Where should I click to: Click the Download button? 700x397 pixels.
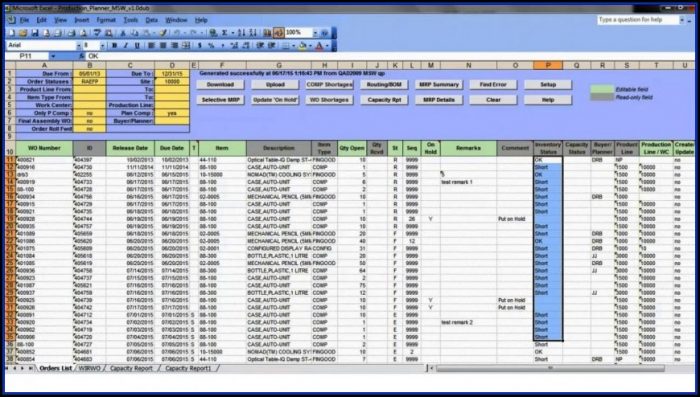[220, 84]
